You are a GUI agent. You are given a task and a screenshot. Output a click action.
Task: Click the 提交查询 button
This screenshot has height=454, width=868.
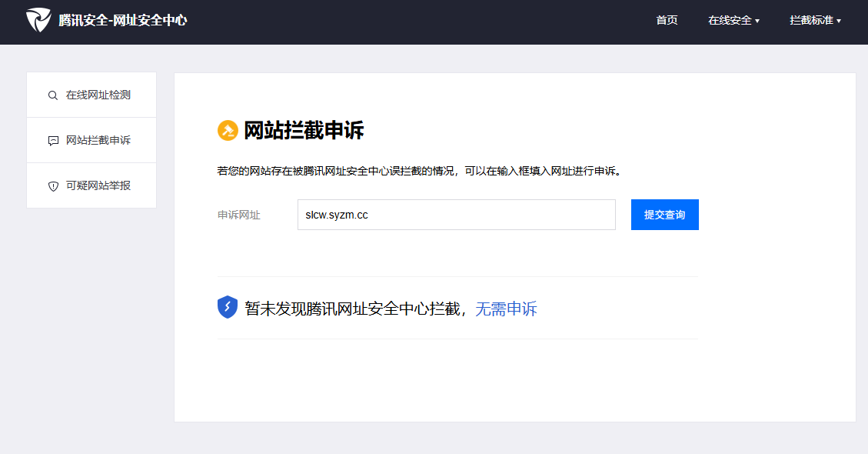pyautogui.click(x=665, y=215)
